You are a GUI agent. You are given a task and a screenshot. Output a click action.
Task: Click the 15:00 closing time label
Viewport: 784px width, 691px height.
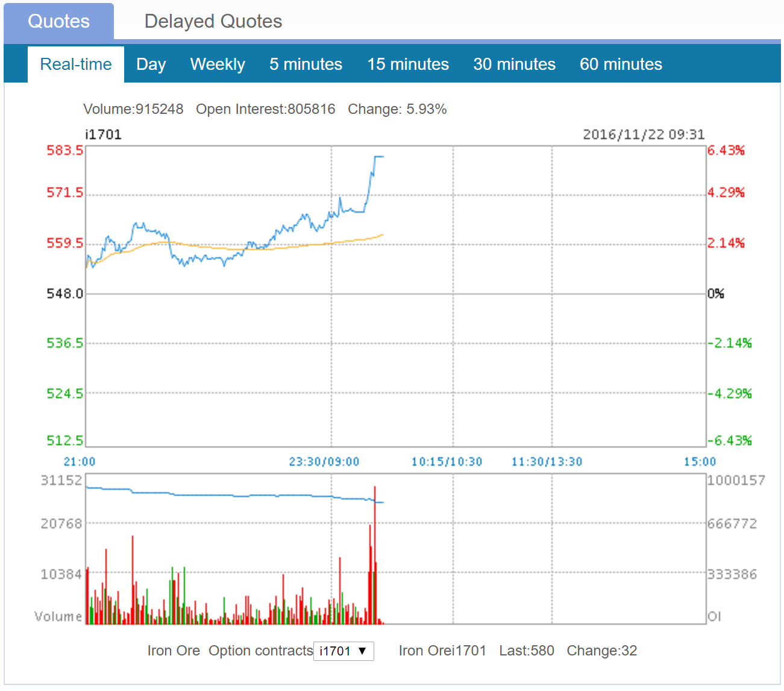coord(700,462)
